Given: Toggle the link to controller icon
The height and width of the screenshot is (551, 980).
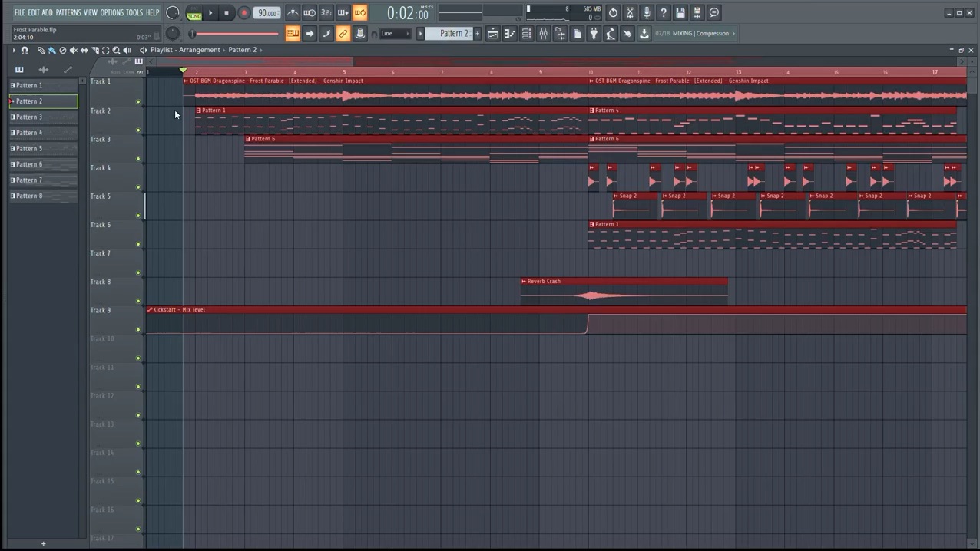Looking at the screenshot, I should tap(343, 34).
